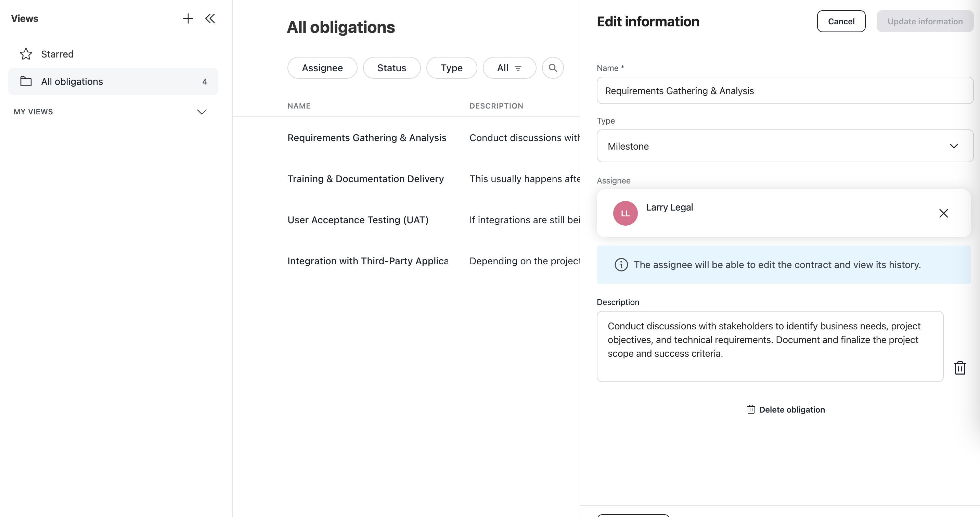
Task: Open the Assignee filter
Action: [322, 68]
